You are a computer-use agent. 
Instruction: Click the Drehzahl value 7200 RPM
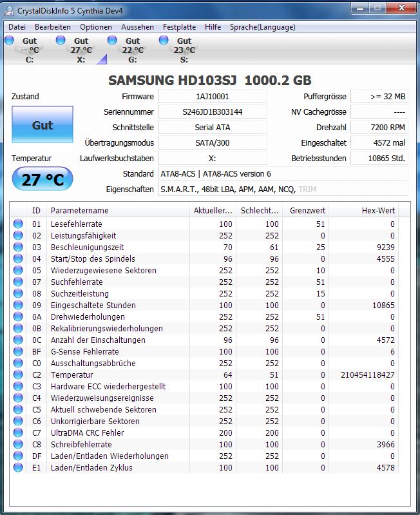tap(379, 127)
